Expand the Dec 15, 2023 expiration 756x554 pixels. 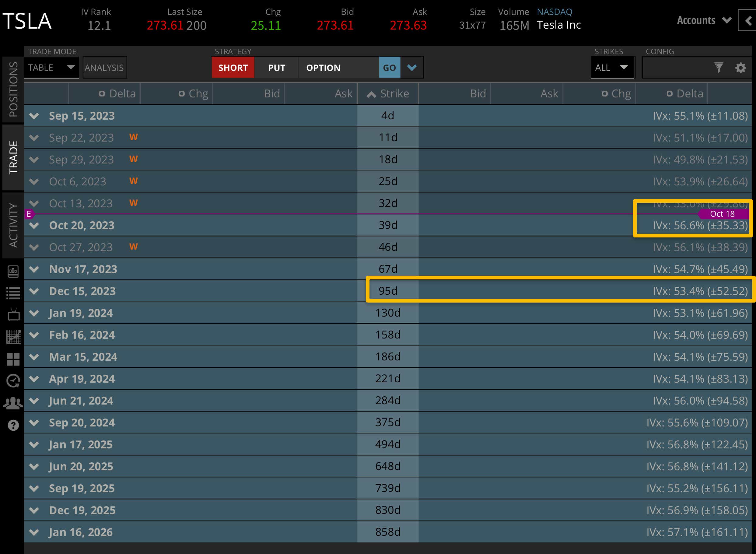click(34, 291)
